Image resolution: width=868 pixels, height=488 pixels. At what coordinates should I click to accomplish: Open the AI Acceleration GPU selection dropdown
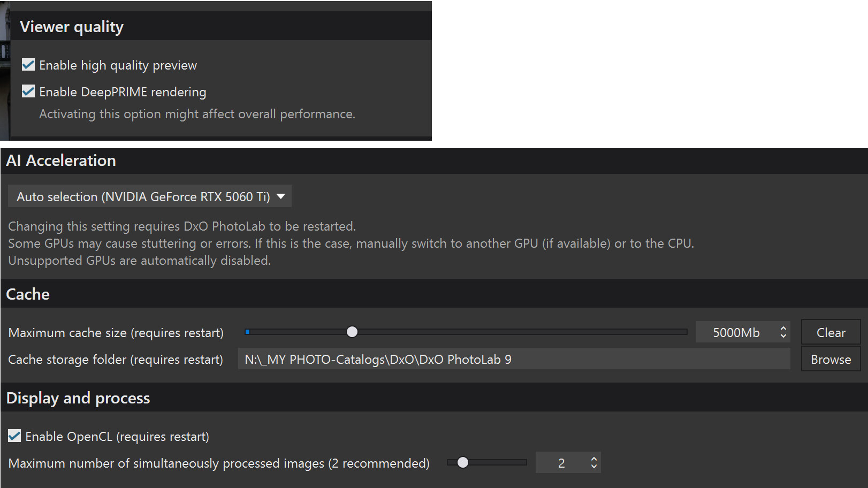[x=149, y=196]
